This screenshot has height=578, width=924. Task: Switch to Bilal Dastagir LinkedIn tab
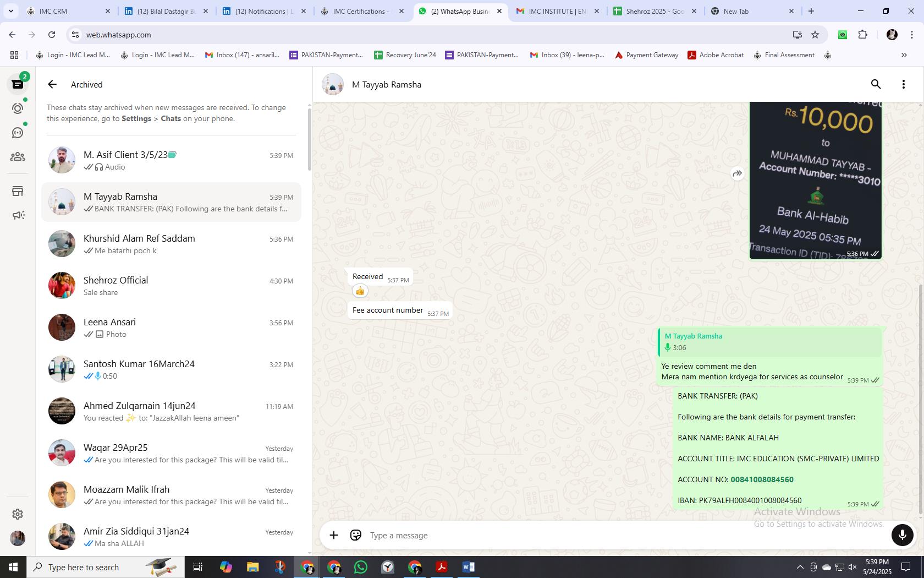[166, 11]
